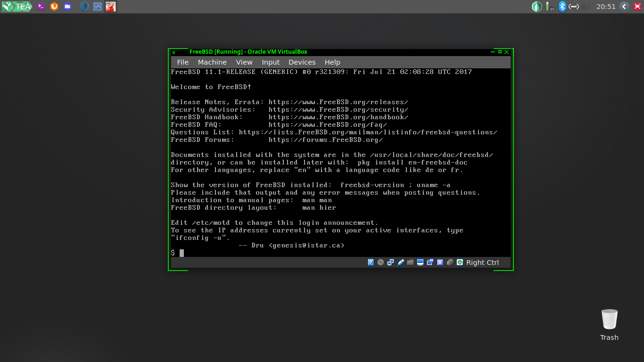Open the Input menu
The height and width of the screenshot is (362, 644).
pos(271,62)
